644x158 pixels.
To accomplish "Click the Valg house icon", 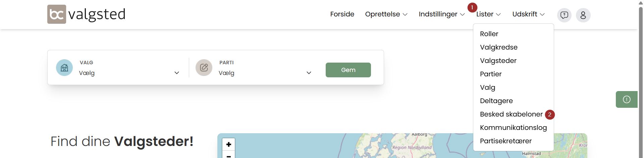I will 64,68.
